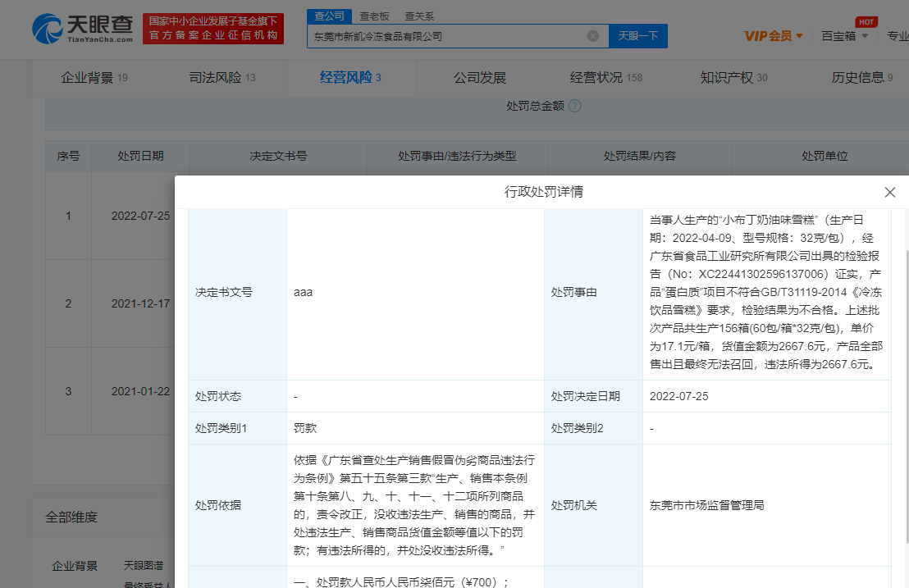Open the 公司发展 tab
The image size is (909, 588).
tap(479, 78)
